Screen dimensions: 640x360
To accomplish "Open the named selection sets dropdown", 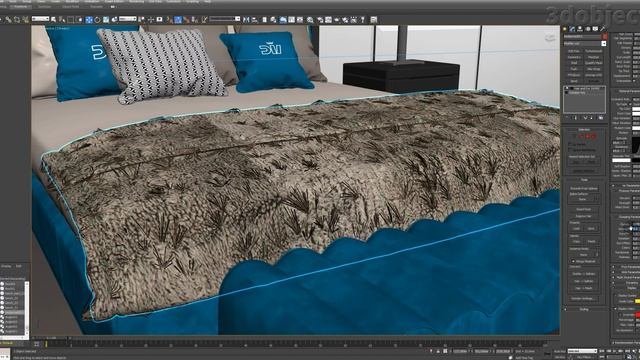I will click(x=225, y=19).
